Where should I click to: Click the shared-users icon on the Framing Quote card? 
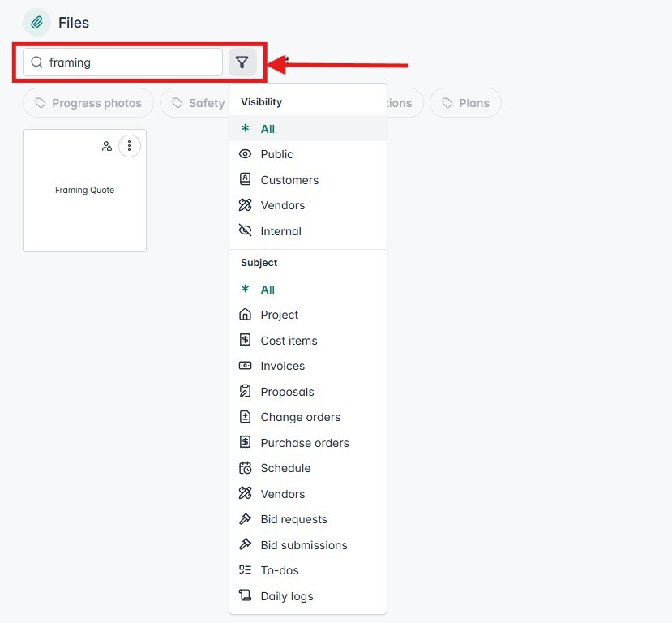coord(106,146)
